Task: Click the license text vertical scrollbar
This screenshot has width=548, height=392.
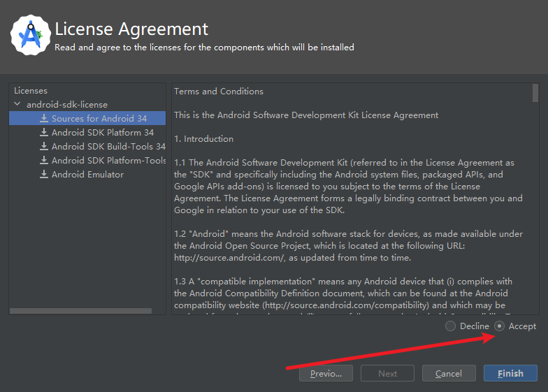Action: [x=535, y=93]
